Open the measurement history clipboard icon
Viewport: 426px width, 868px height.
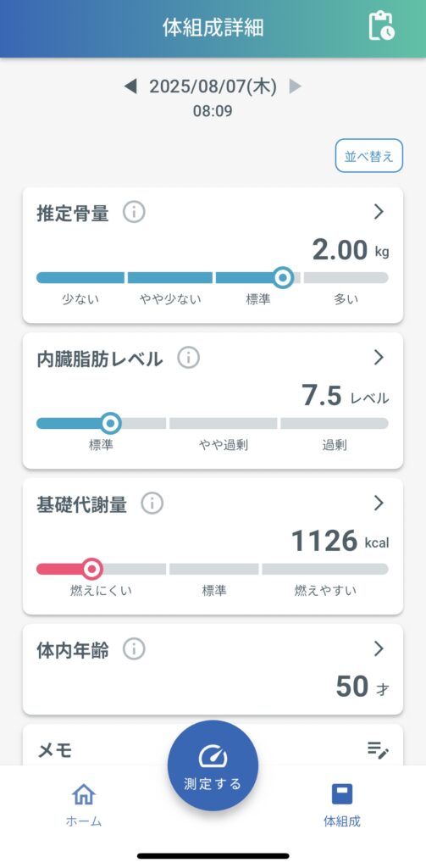point(382,26)
